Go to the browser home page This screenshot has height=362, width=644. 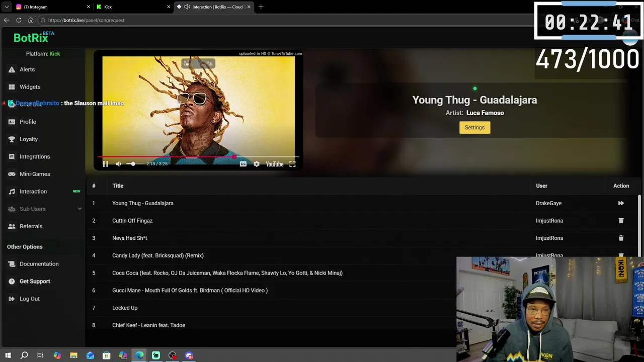pos(31,20)
